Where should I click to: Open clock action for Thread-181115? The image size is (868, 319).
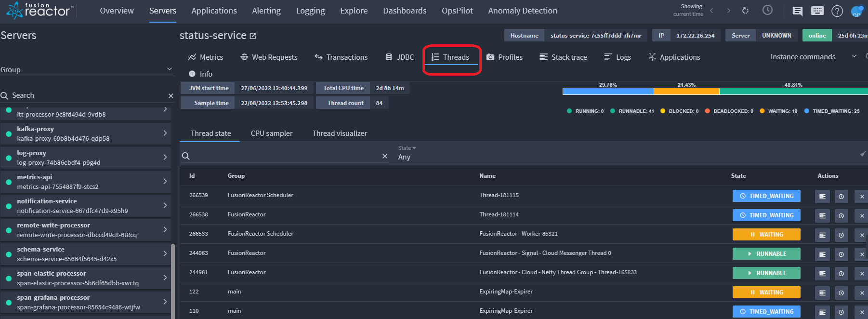click(x=841, y=196)
